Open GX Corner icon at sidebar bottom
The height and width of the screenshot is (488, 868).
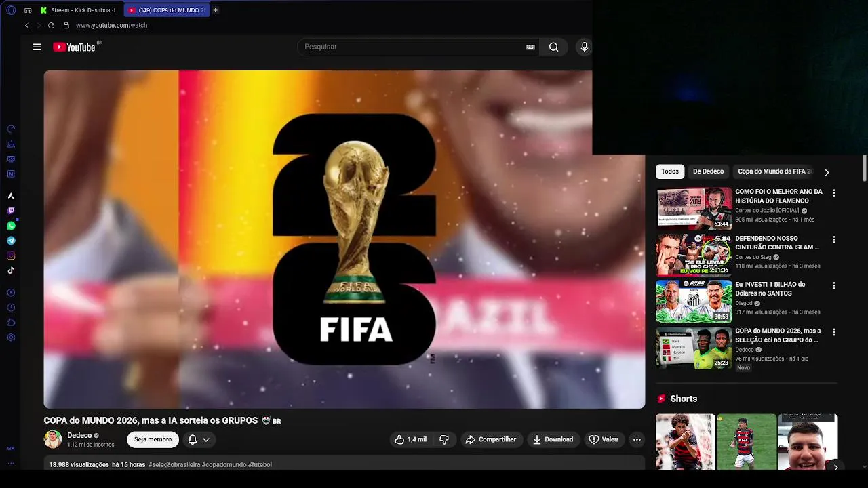click(x=11, y=449)
